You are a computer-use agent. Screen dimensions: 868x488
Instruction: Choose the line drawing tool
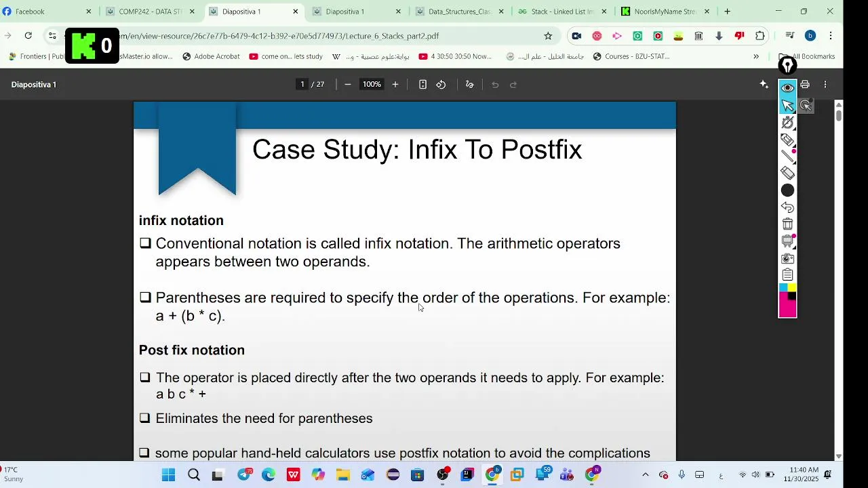pos(787,156)
